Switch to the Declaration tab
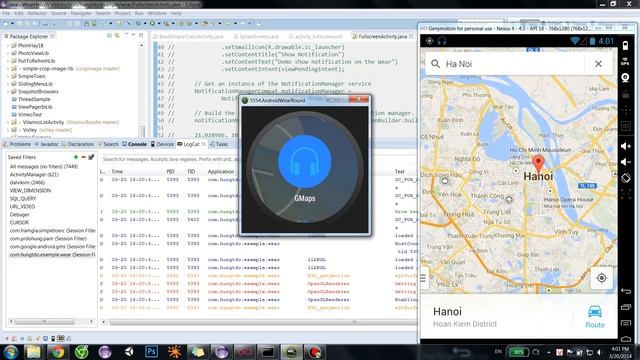 (x=78, y=144)
